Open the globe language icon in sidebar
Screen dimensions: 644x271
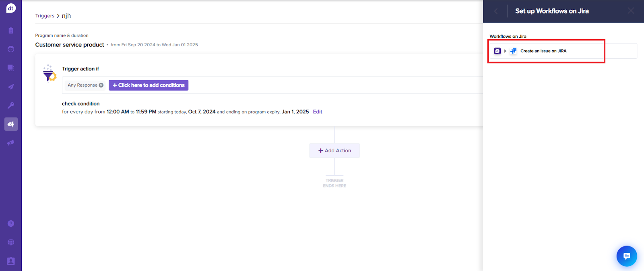point(11,242)
